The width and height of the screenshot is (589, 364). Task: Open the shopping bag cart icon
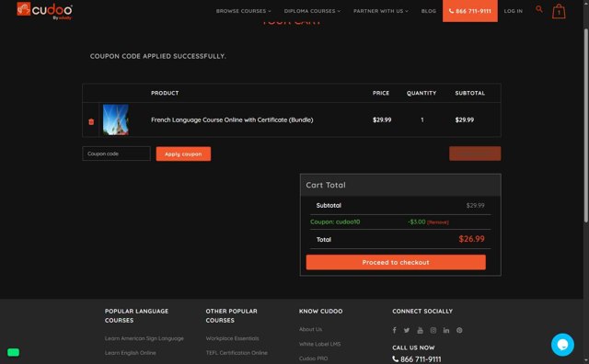[559, 11]
